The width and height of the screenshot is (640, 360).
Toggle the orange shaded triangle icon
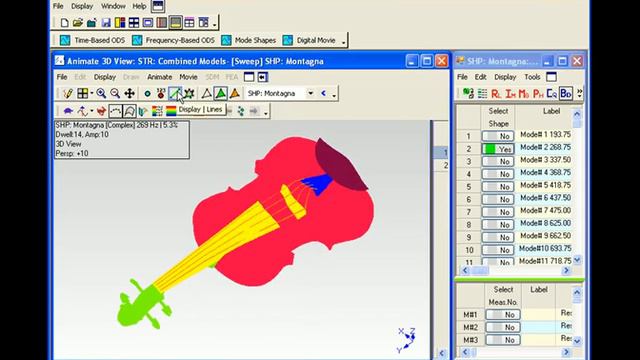point(235,93)
